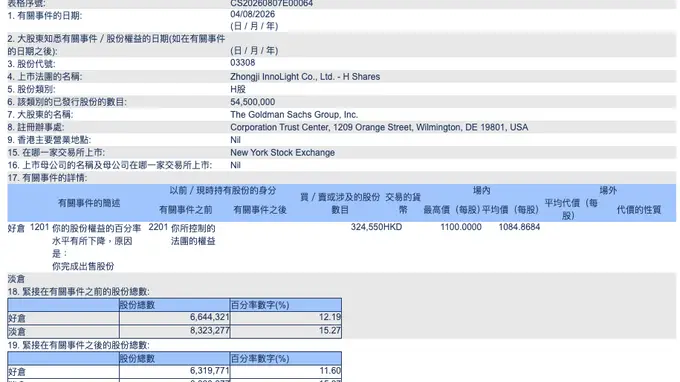
Task: Select the 買/賣或涉及的股份數目 header
Action: click(340, 203)
